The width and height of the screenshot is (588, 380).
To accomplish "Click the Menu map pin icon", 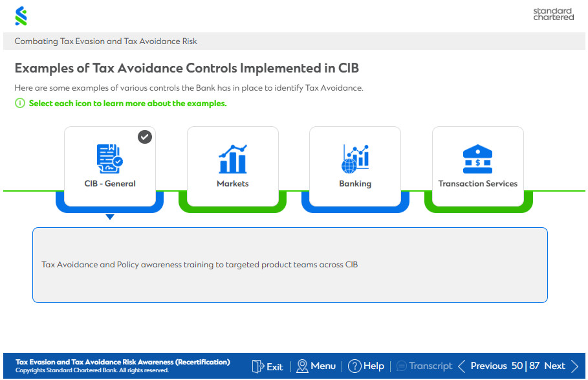I will [x=302, y=366].
